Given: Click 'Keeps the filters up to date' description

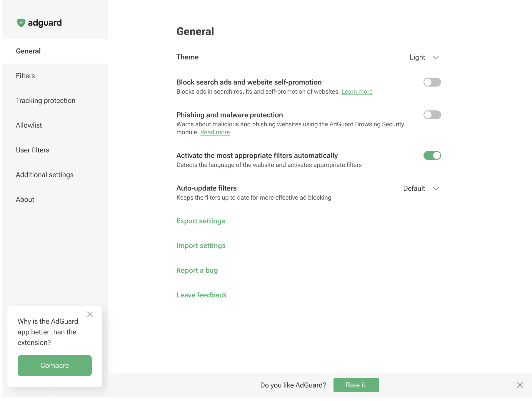Looking at the screenshot, I should pyautogui.click(x=254, y=198).
